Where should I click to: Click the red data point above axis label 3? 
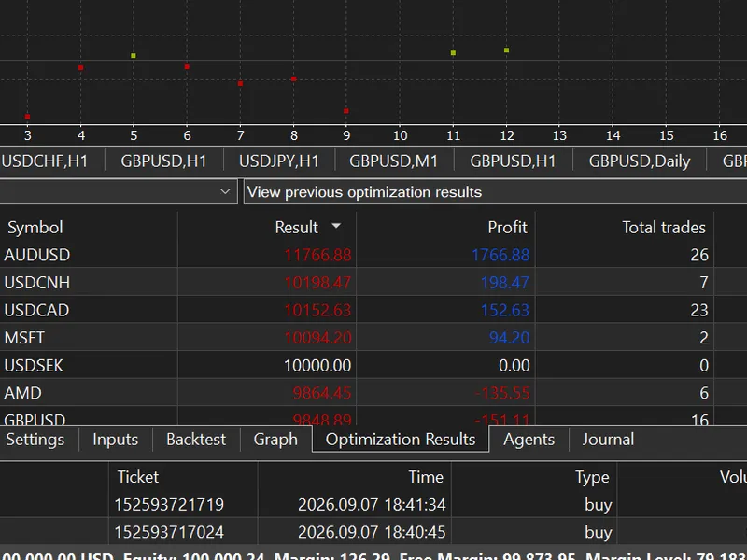[28, 117]
